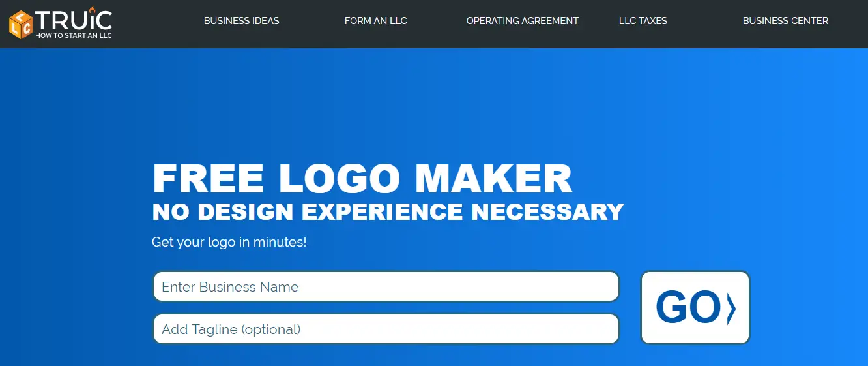Click the flame icon above TRUiC's letter i
This screenshot has height=366, width=868.
click(92, 8)
